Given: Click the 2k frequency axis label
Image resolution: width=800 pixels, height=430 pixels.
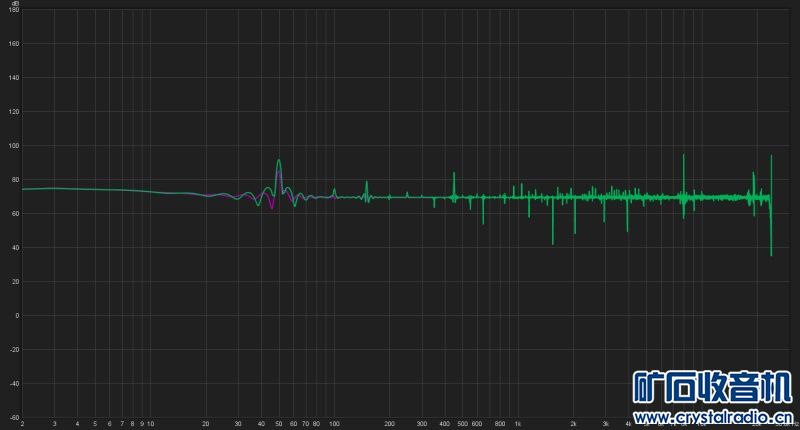Looking at the screenshot, I should [573, 424].
